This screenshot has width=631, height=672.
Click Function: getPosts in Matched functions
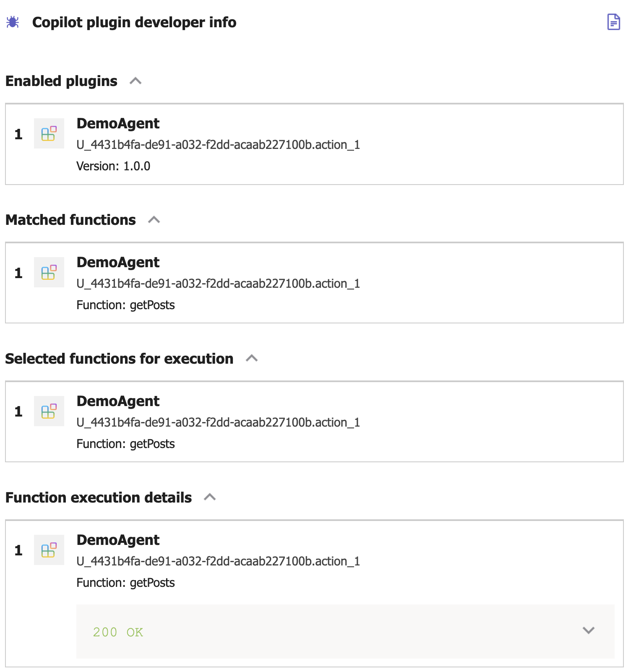(125, 305)
